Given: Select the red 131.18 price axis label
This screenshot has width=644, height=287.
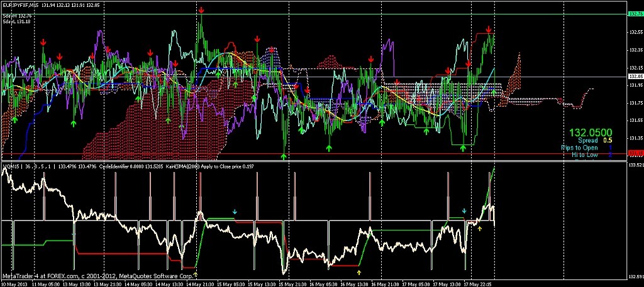Looking at the screenshot, I should (635, 153).
